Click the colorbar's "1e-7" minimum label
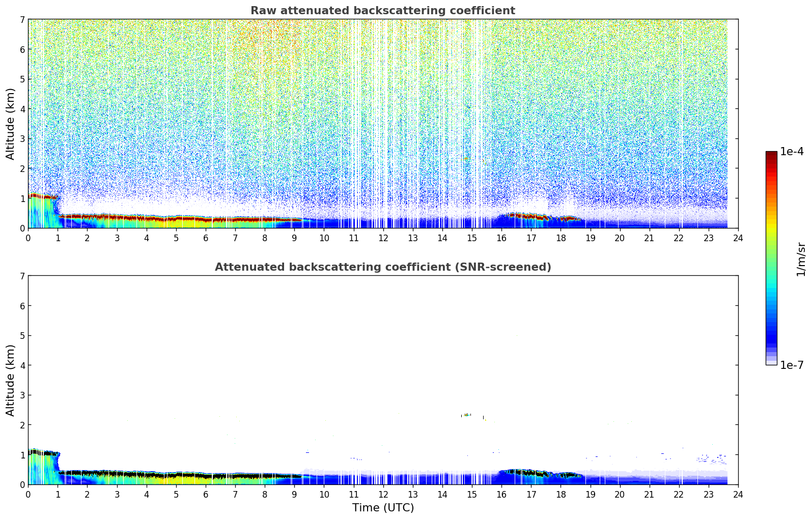The width and height of the screenshot is (812, 519). [x=792, y=365]
